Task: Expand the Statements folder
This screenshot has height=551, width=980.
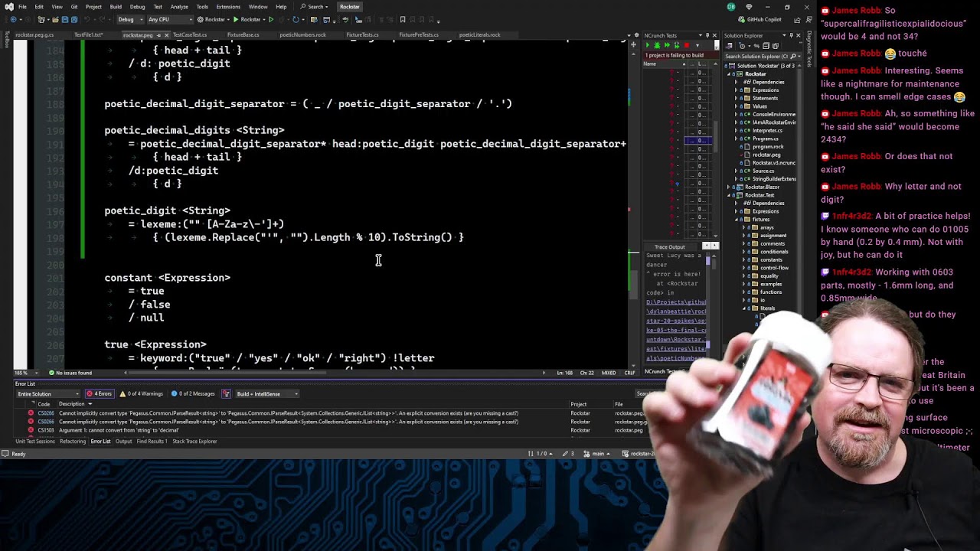Action: tap(737, 98)
